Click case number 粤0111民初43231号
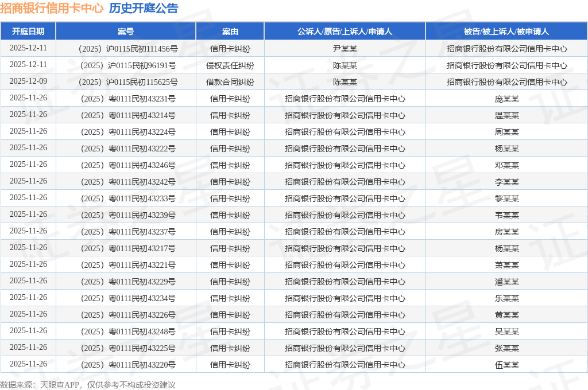Image resolution: width=588 pixels, height=390 pixels. 127,99
